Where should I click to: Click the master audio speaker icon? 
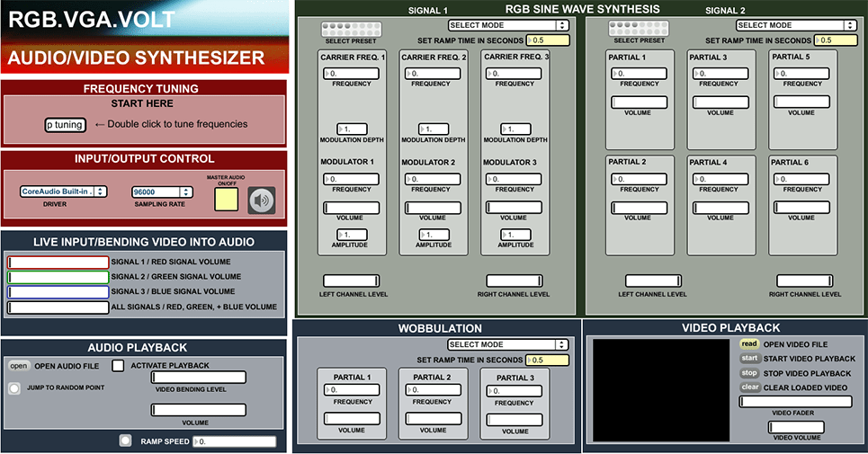click(x=262, y=200)
